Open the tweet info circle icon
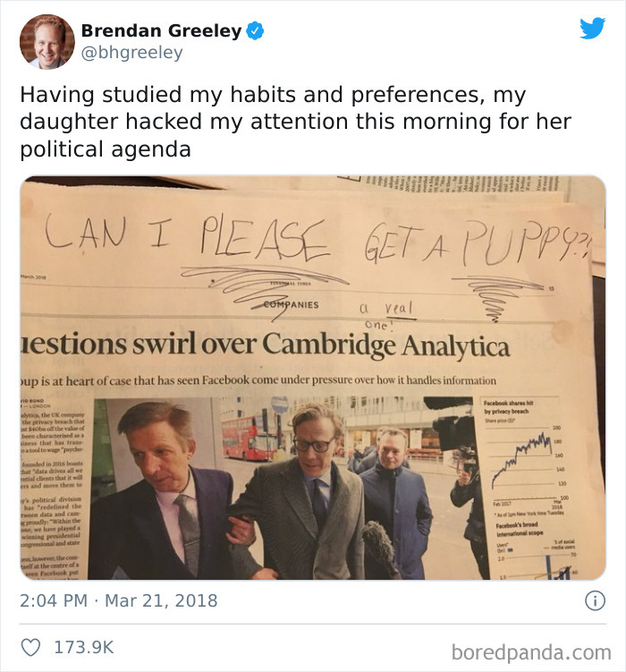The image size is (626, 672). click(x=596, y=600)
